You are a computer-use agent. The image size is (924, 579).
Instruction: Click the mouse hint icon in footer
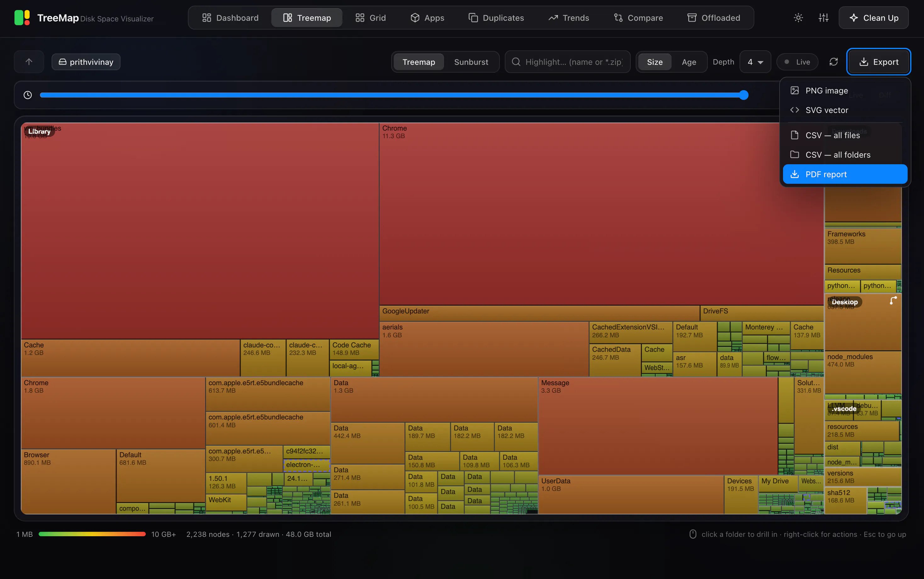pos(693,534)
